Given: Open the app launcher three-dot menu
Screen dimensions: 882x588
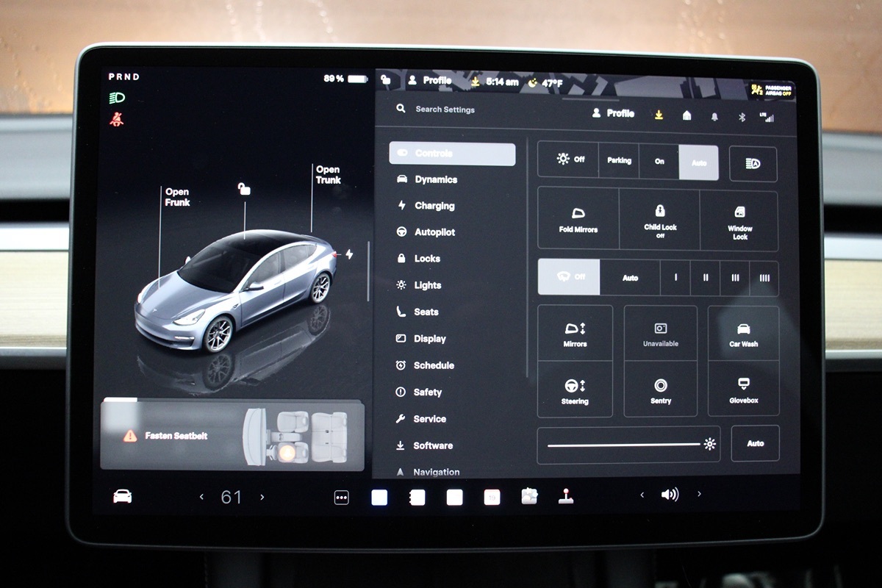Looking at the screenshot, I should coord(342,498).
